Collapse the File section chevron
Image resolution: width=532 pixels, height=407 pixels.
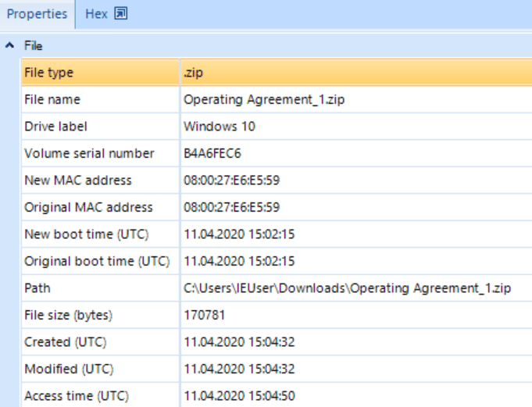click(x=9, y=46)
